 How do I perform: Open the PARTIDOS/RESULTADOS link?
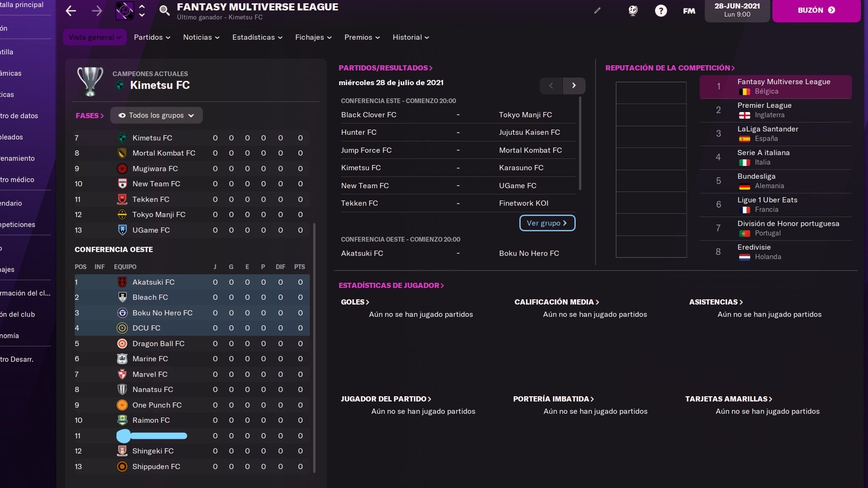386,68
